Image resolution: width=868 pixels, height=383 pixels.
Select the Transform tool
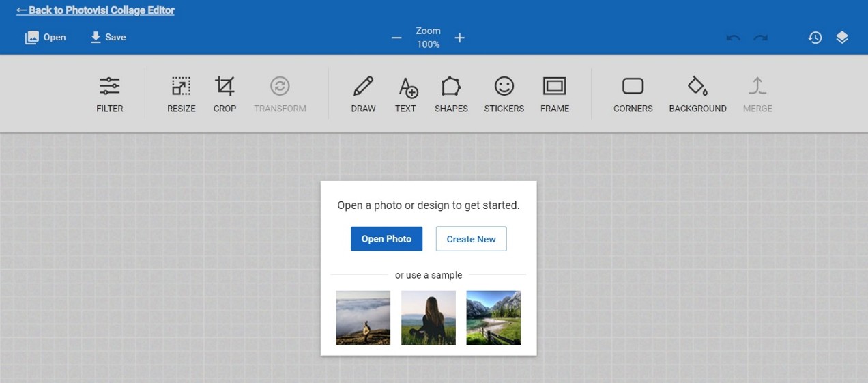coord(280,94)
